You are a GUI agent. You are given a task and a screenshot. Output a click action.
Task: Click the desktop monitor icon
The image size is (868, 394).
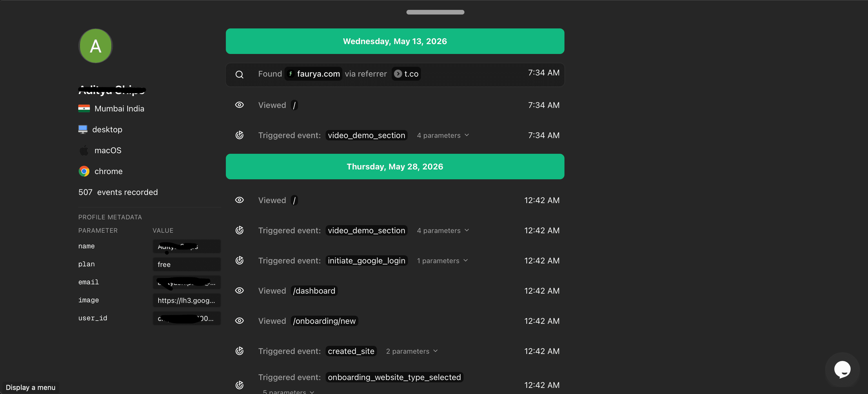83,129
